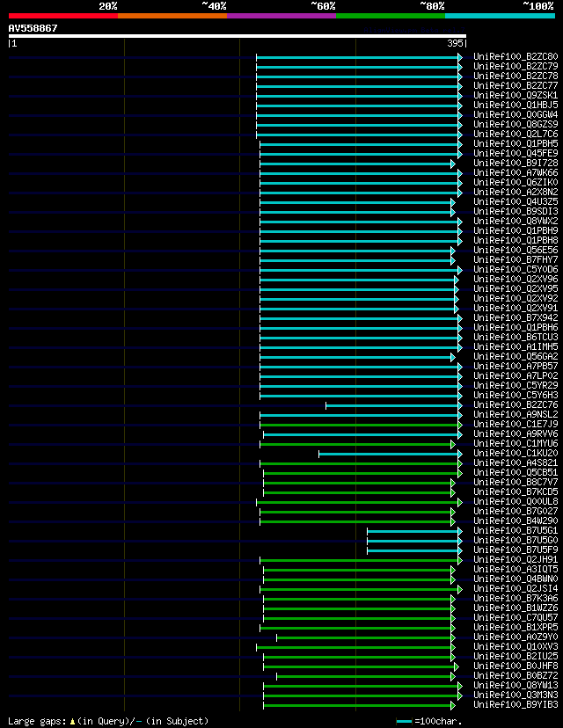Select label UniRef100_Q5CB51
Image resolution: width=563 pixels, height=728 pixels.
[x=515, y=473]
